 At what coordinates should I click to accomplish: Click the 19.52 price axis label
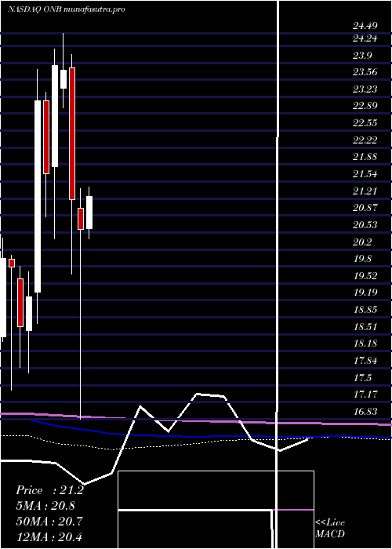click(365, 275)
